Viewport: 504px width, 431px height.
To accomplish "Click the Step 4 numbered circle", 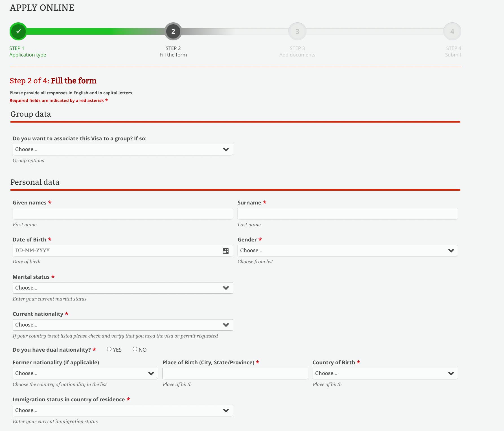I will pos(452,31).
